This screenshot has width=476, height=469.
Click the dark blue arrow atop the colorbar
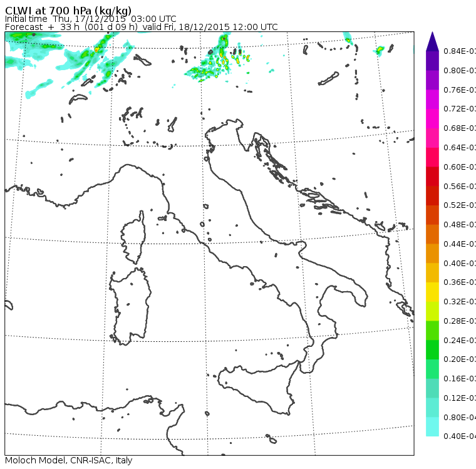(432, 41)
